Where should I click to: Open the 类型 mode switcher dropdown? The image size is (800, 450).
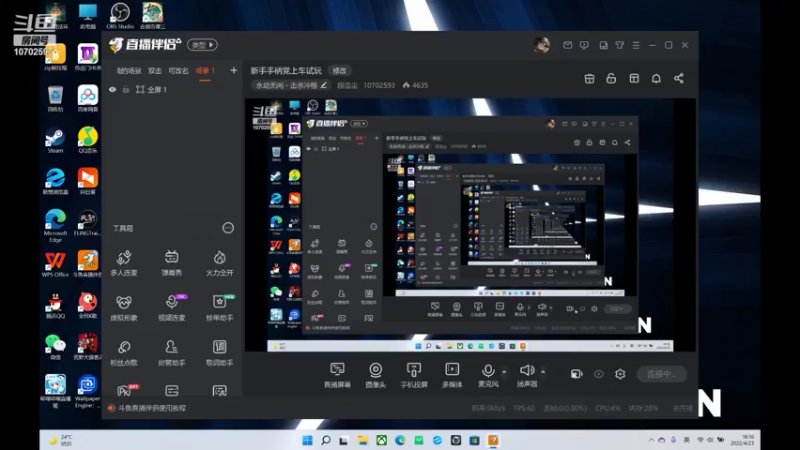tap(202, 45)
